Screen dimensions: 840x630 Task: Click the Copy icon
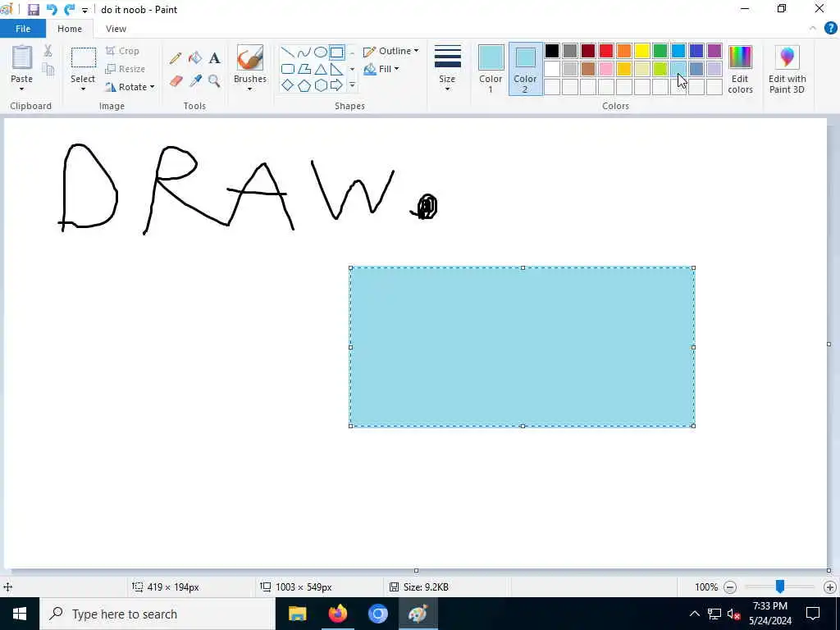[48, 69]
